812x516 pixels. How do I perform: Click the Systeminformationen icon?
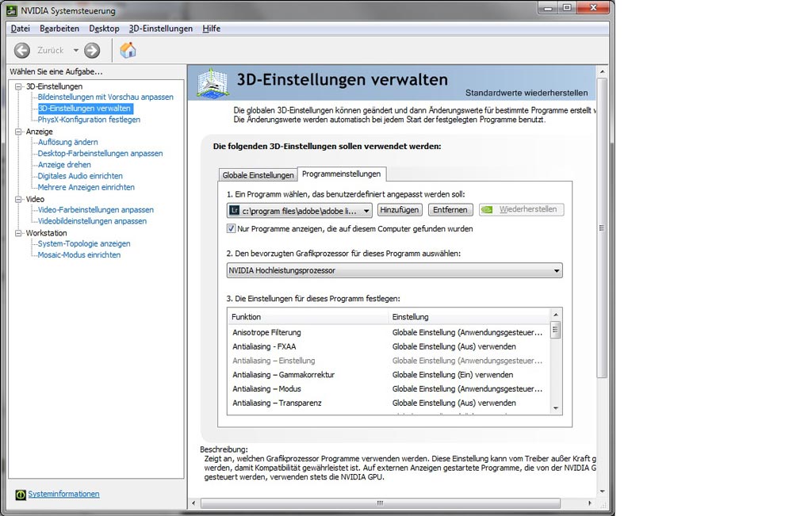point(20,495)
